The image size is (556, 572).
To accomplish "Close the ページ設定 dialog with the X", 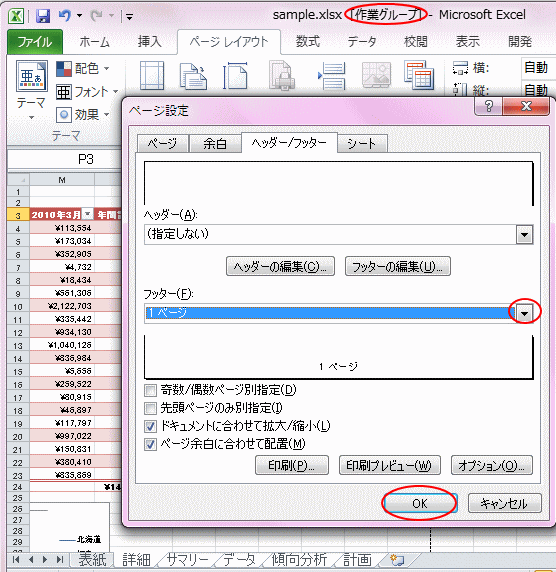I will coord(526,106).
